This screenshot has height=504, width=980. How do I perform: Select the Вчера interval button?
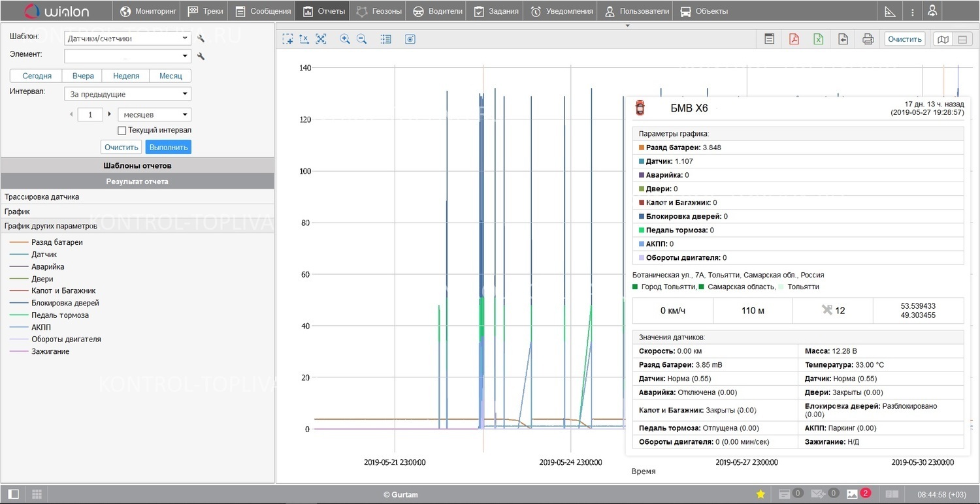[83, 76]
